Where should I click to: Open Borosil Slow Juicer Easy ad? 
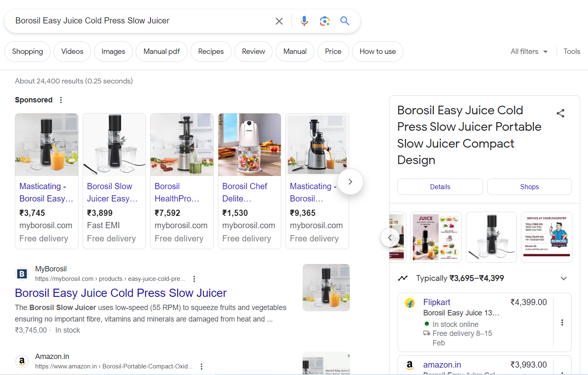coord(112,192)
